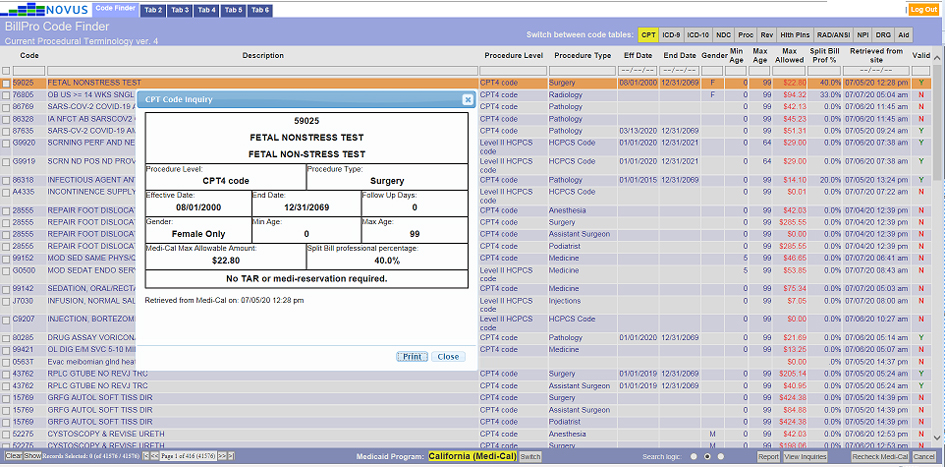Screen dimensions: 945x467
Task: Click the Page 1 of 416 indicator
Action: point(188,456)
